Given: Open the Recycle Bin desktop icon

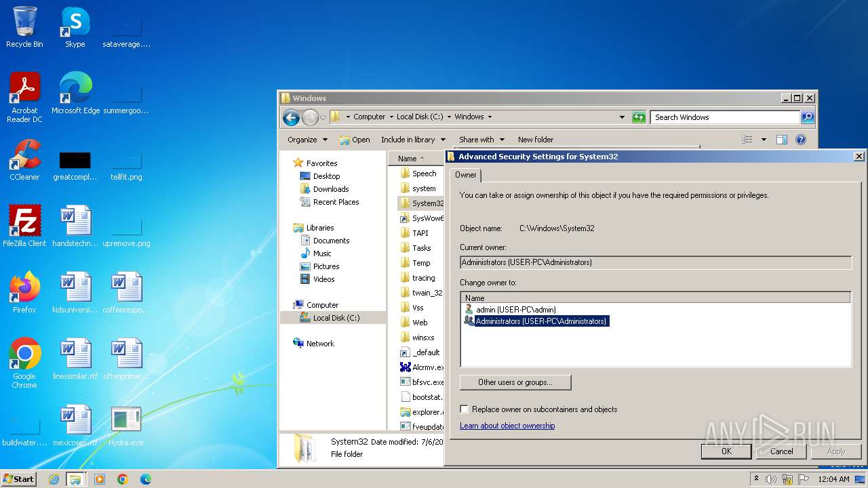Looking at the screenshot, I should (x=24, y=27).
